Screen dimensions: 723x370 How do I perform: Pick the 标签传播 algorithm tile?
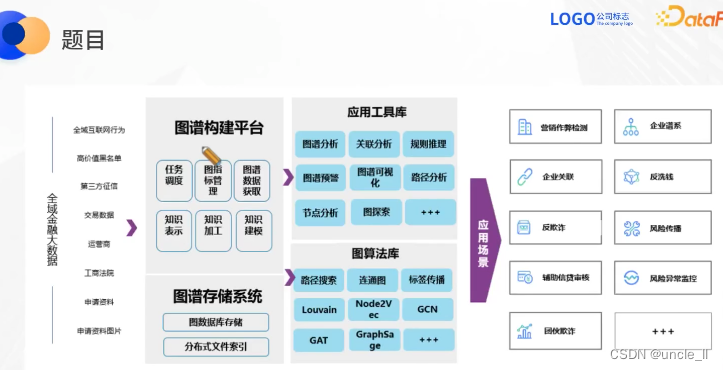point(427,280)
